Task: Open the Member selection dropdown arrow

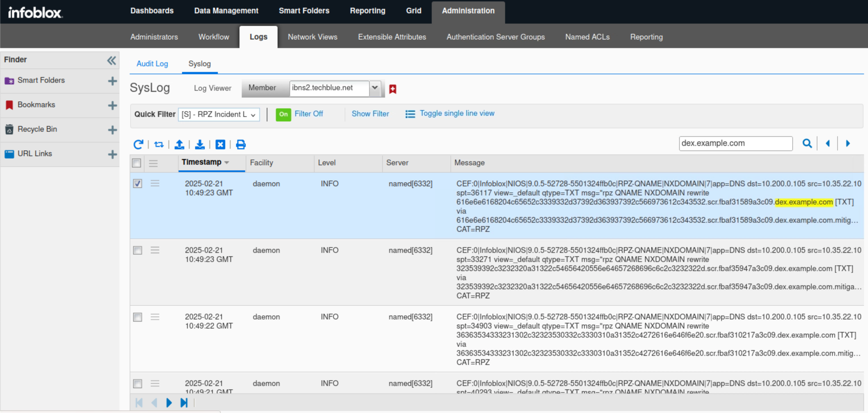Action: pos(375,88)
